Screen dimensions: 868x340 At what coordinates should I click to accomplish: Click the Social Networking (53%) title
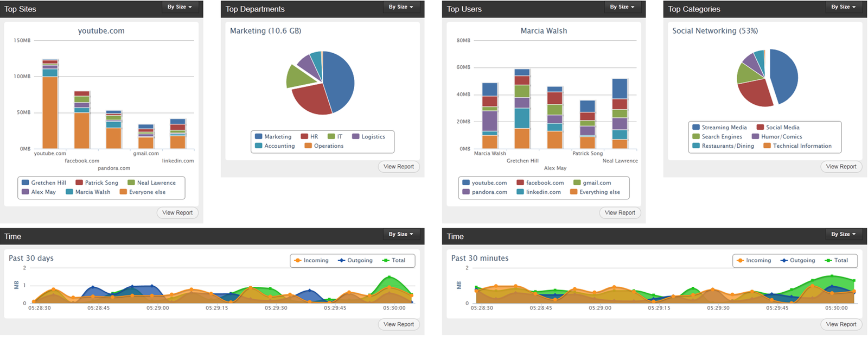pyautogui.click(x=715, y=31)
